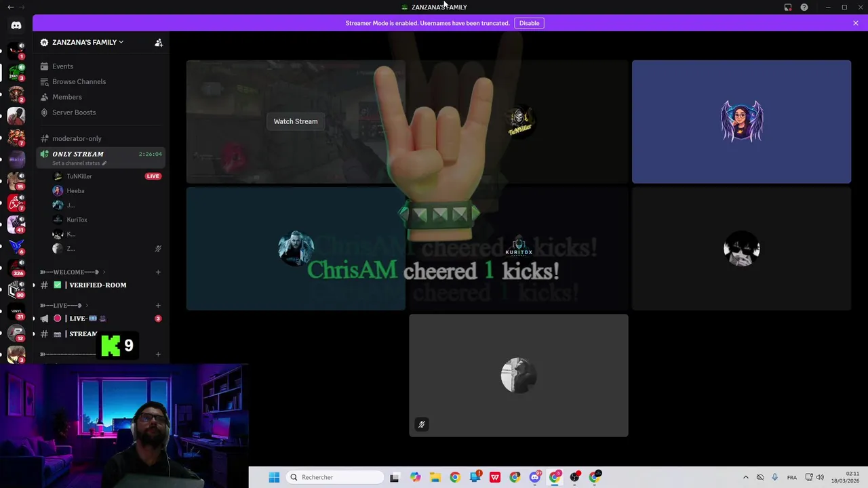Open the red WPS Office taskbar icon

coord(495,477)
